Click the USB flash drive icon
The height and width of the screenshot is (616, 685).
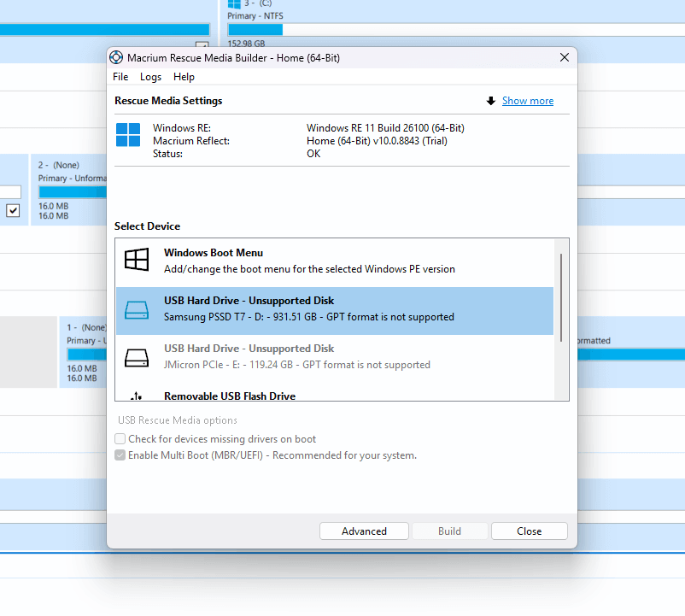coord(137,396)
